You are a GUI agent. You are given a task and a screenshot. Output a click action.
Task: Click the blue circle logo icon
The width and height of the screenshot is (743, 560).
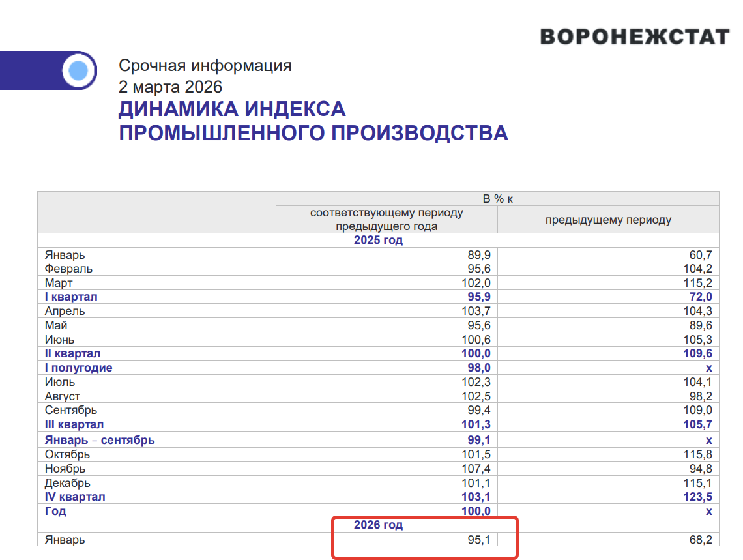(x=78, y=70)
